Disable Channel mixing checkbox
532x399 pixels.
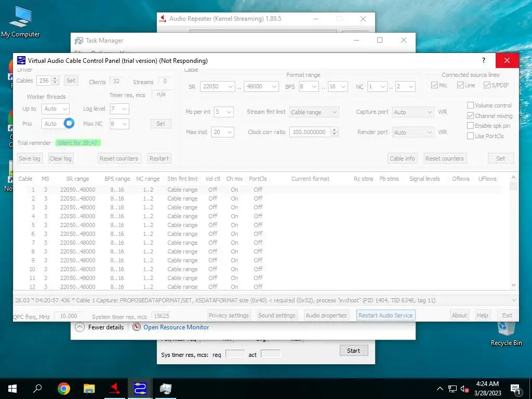[470, 116]
